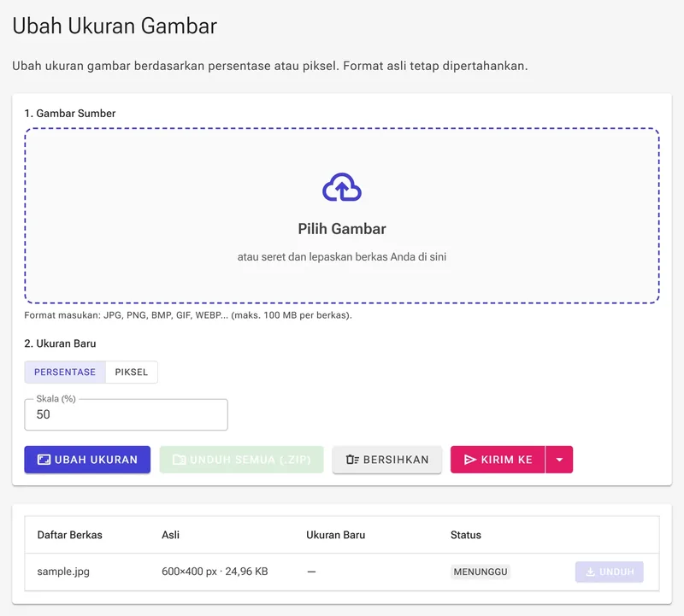Click the sample.jpg file name
The width and height of the screenshot is (684, 616).
[x=63, y=572]
